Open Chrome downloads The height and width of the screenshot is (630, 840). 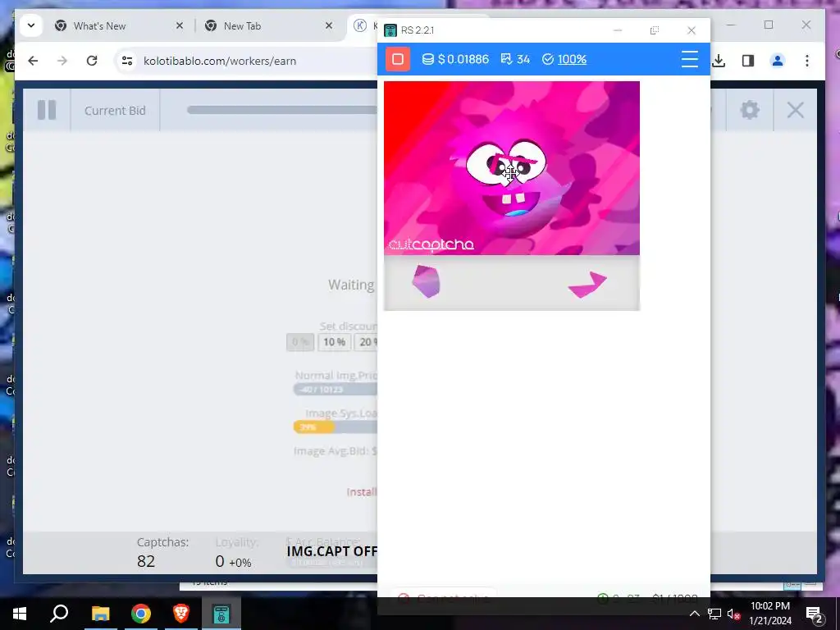coord(719,61)
